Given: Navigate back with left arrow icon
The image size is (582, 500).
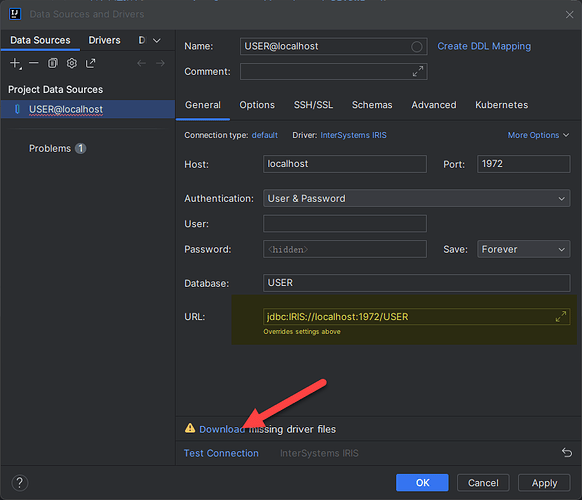Looking at the screenshot, I should click(141, 63).
